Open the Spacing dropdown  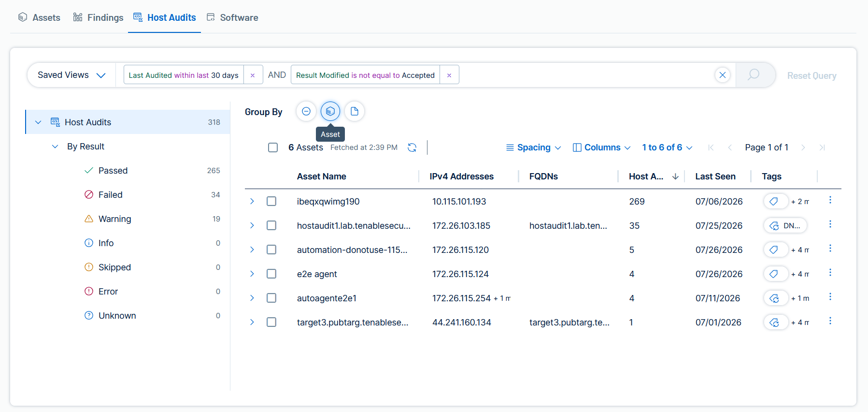pyautogui.click(x=533, y=147)
